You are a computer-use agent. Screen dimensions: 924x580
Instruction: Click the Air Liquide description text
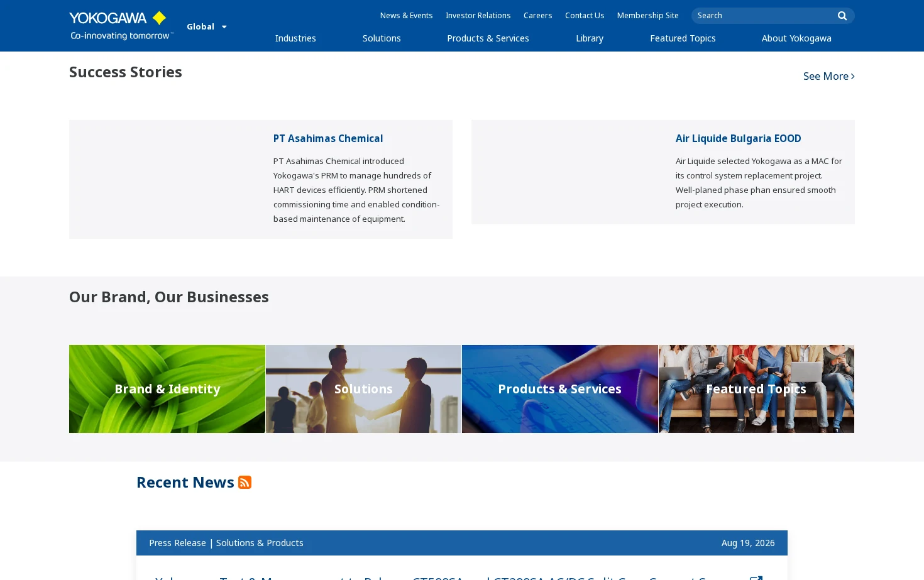click(x=759, y=183)
